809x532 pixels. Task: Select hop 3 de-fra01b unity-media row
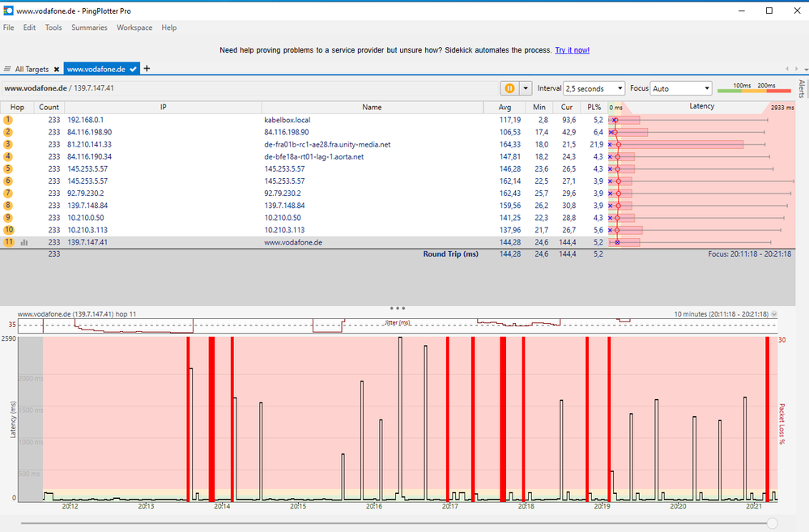pos(324,144)
